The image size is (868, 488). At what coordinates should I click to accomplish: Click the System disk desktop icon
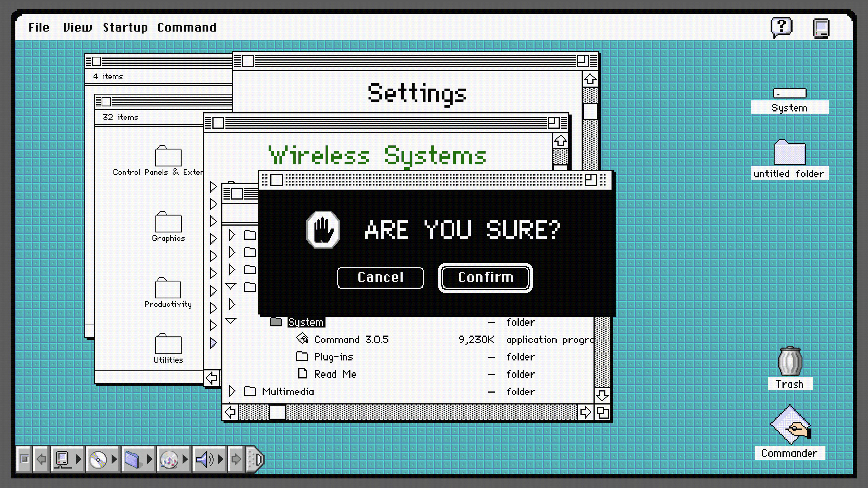click(x=789, y=94)
